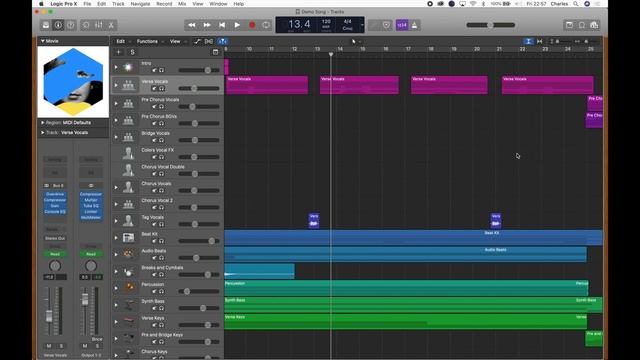Click the Colors Vocal FX track icon
The width and height of the screenshot is (640, 360).
pos(128,153)
